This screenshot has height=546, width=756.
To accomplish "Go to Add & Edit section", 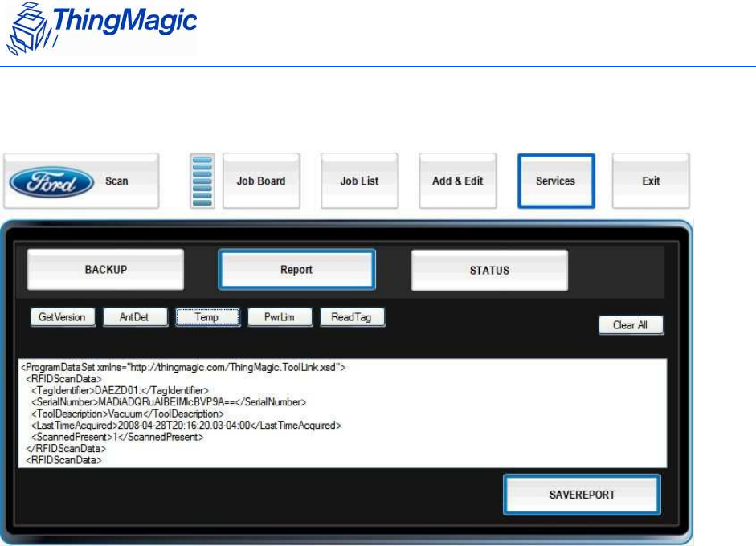I will coord(458,181).
